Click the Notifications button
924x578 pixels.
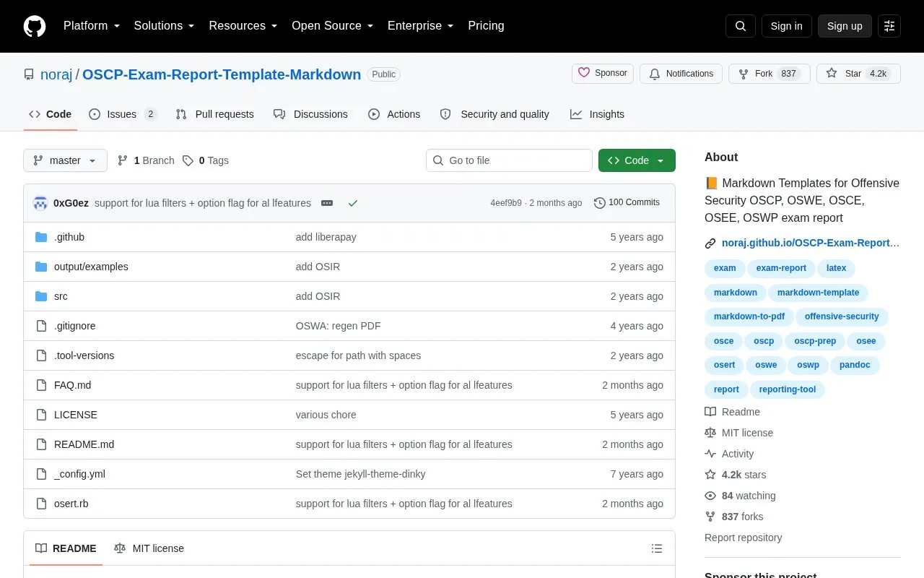(681, 74)
